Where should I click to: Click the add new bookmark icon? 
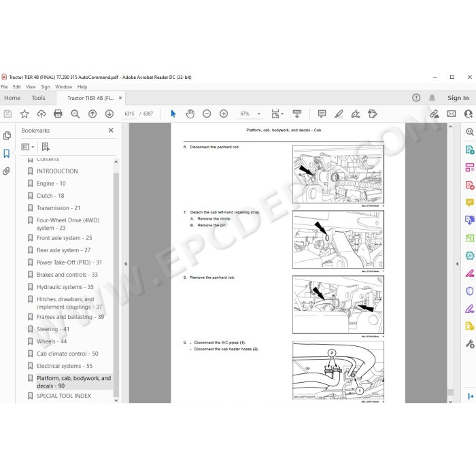tap(46, 147)
